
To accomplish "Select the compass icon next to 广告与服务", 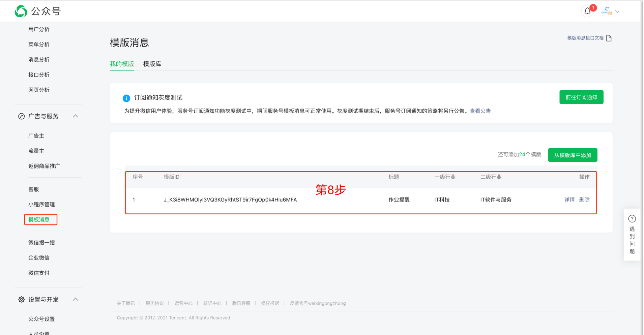I will click(21, 116).
